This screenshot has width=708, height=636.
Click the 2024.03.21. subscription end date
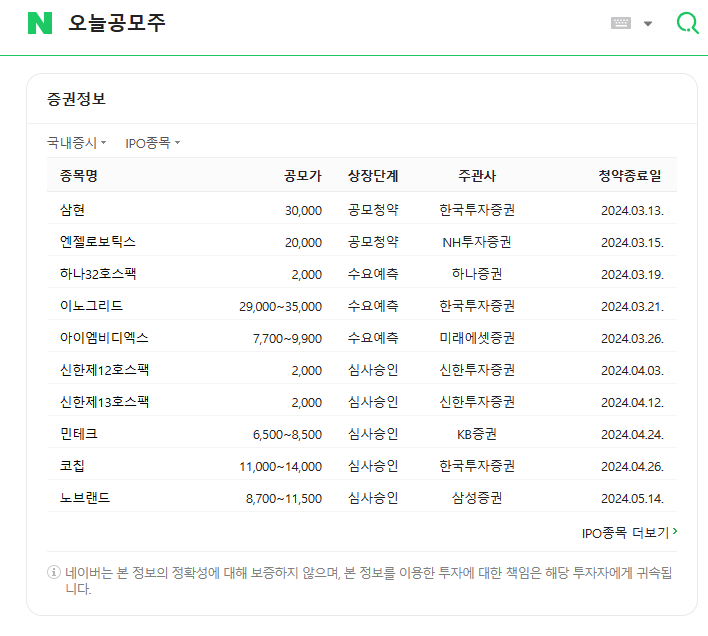tap(632, 307)
